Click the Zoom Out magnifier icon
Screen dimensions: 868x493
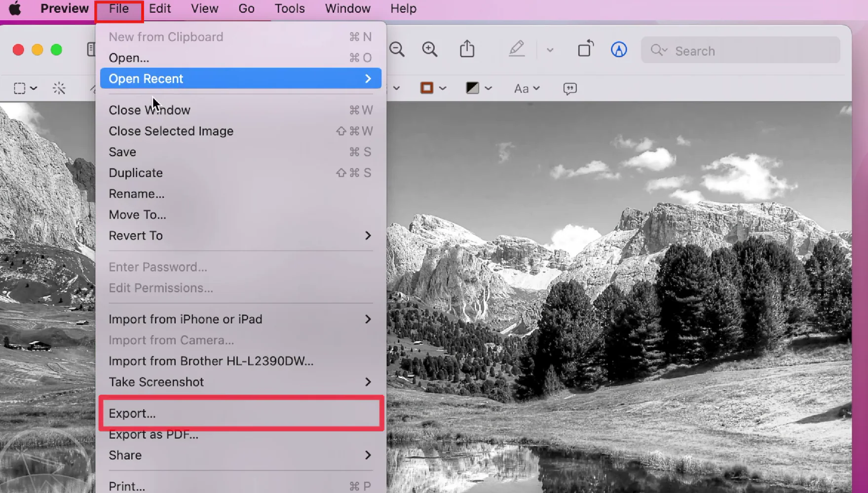[397, 49]
